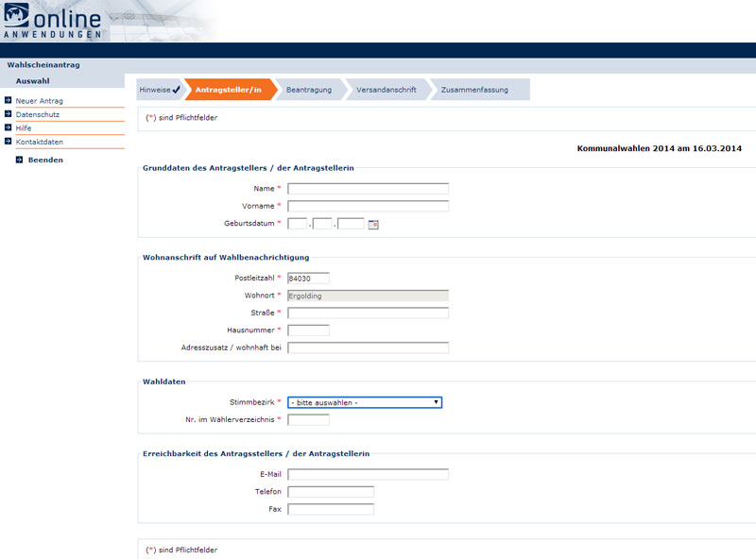Screen dimensions: 756x559
Task: Click the Beenden link to exit
Action: pos(45,161)
